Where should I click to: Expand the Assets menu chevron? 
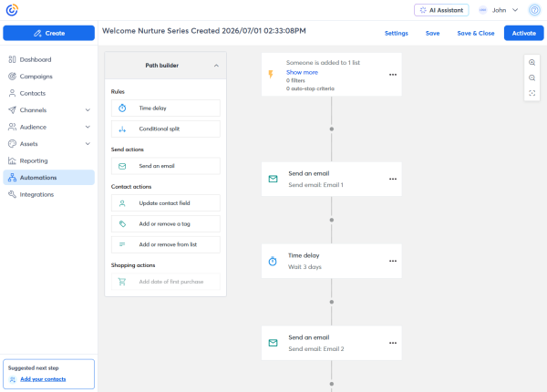tap(88, 144)
